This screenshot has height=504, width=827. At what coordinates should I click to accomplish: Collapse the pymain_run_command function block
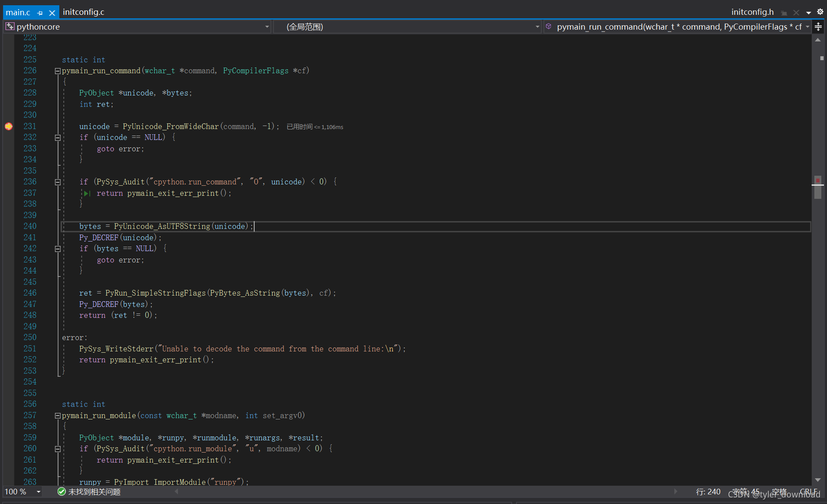pos(58,71)
